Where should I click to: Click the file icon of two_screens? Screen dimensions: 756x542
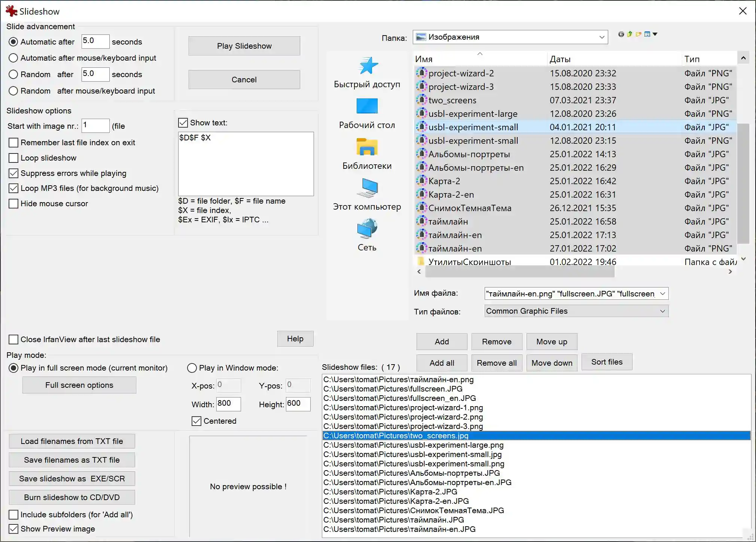coord(421,100)
